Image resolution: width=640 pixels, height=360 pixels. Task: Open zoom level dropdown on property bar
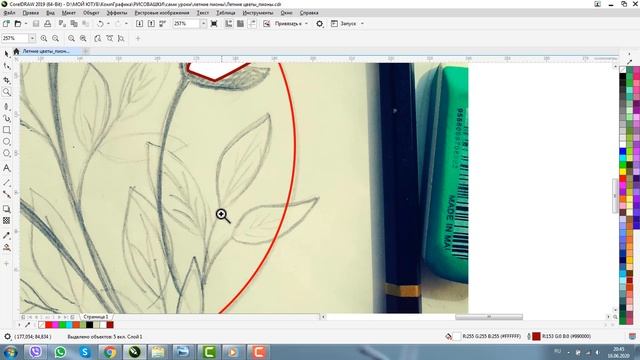(32, 38)
